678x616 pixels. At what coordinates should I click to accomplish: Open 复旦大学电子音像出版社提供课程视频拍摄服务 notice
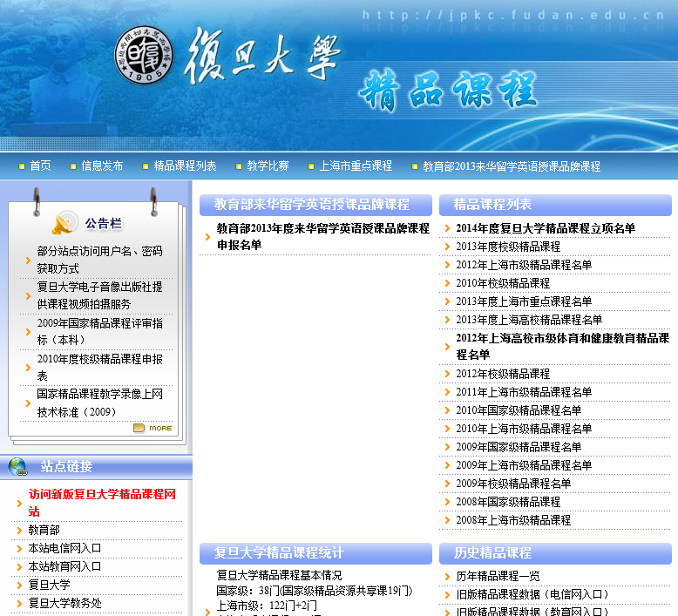pos(100,295)
